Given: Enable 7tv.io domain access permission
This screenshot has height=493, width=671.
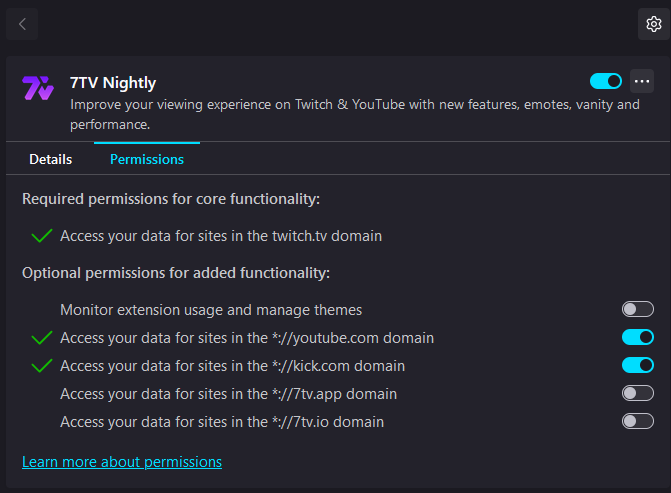Looking at the screenshot, I should [638, 422].
